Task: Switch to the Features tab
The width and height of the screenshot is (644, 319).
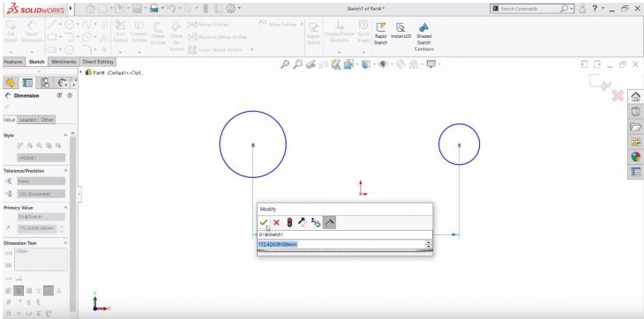Action: tap(13, 62)
